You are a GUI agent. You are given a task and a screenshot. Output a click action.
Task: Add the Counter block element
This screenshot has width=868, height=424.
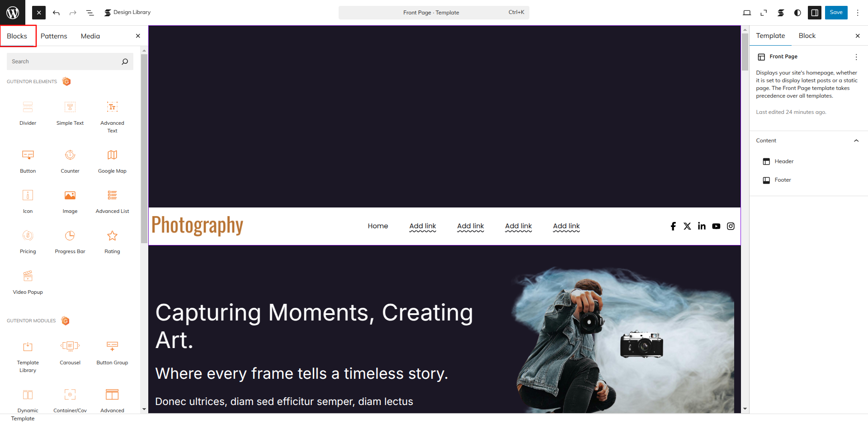(70, 161)
